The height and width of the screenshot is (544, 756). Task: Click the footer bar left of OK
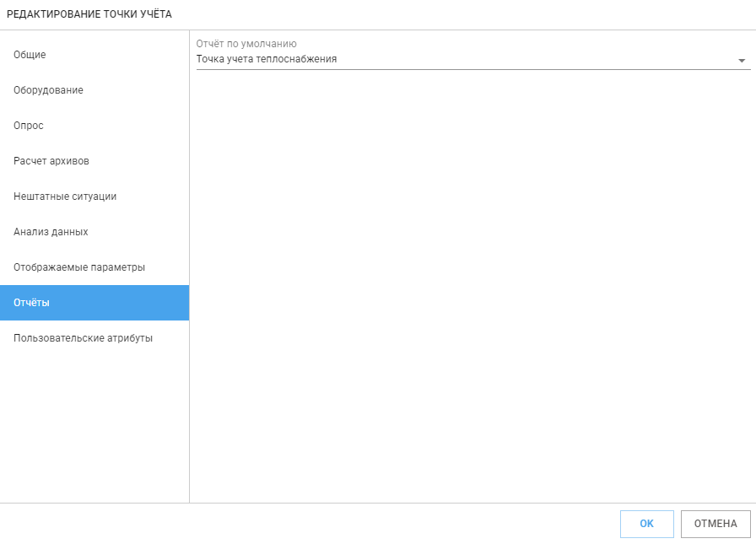coord(309,524)
